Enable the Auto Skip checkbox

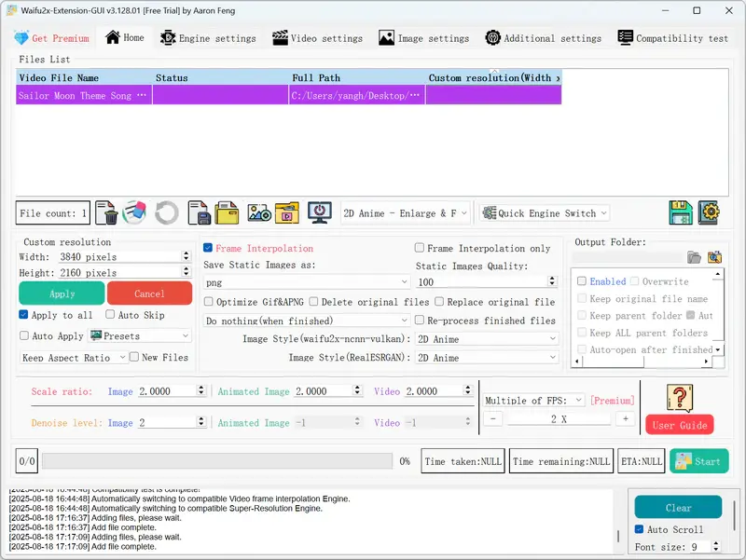pyautogui.click(x=111, y=316)
